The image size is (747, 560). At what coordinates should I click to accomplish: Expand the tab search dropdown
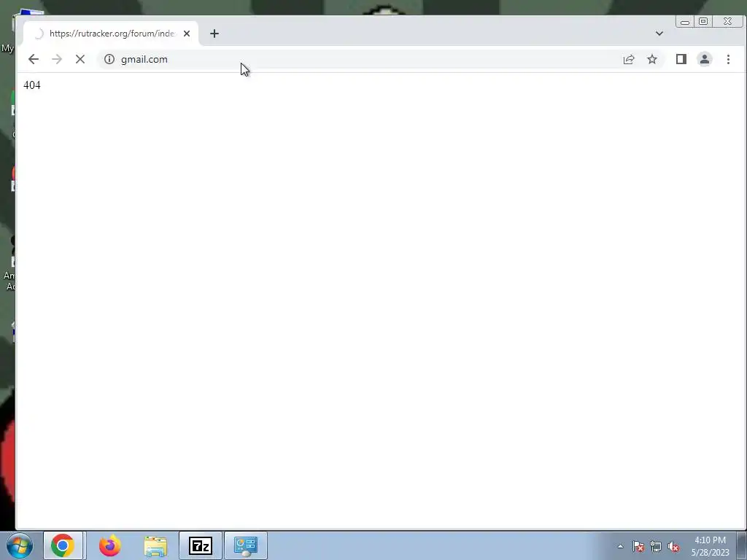pos(659,34)
